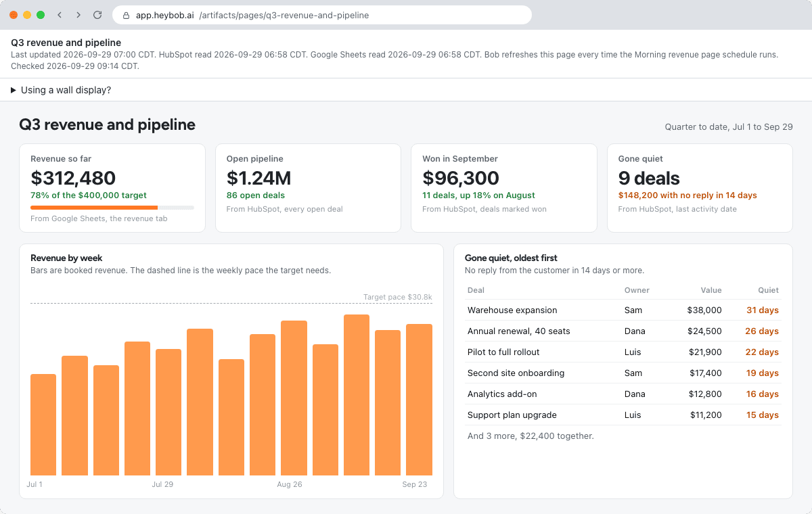Click the $17,400 deal value
812x514 pixels.
pyautogui.click(x=706, y=373)
